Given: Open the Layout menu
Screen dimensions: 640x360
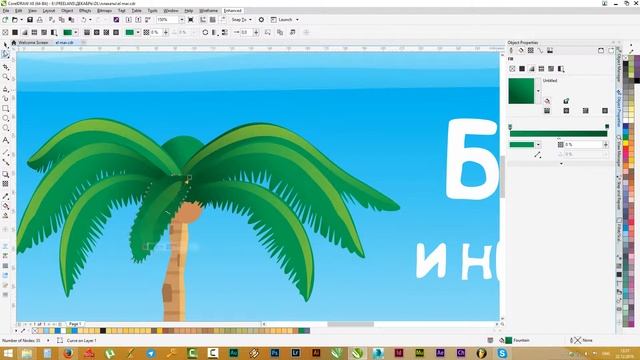Looking at the screenshot, I should pos(49,11).
